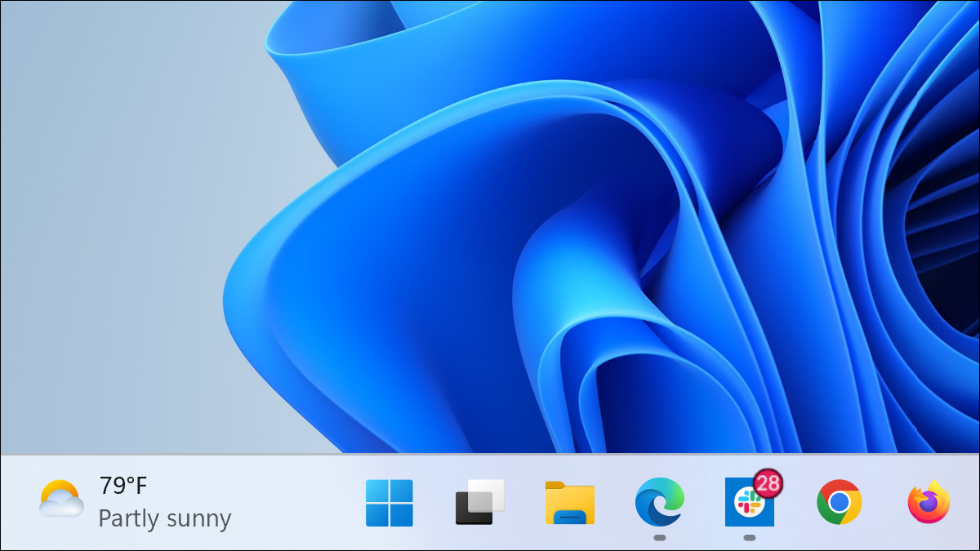Click Slack's red "28" notification badge
The image size is (980, 551).
pos(768,483)
